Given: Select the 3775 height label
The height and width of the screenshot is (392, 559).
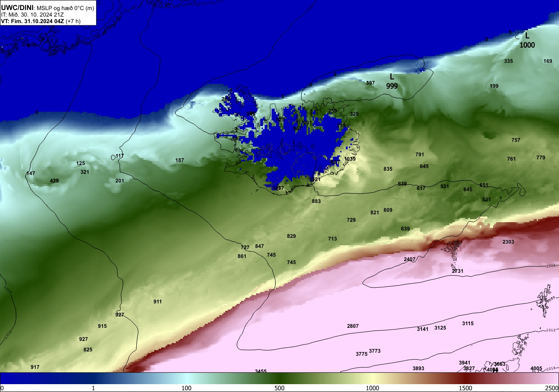Looking at the screenshot, I should tap(362, 354).
